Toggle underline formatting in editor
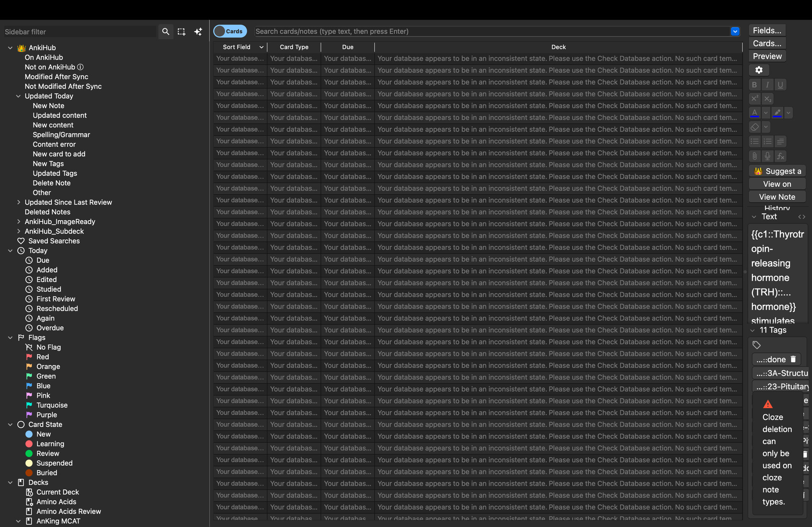812x527 pixels. tap(780, 85)
